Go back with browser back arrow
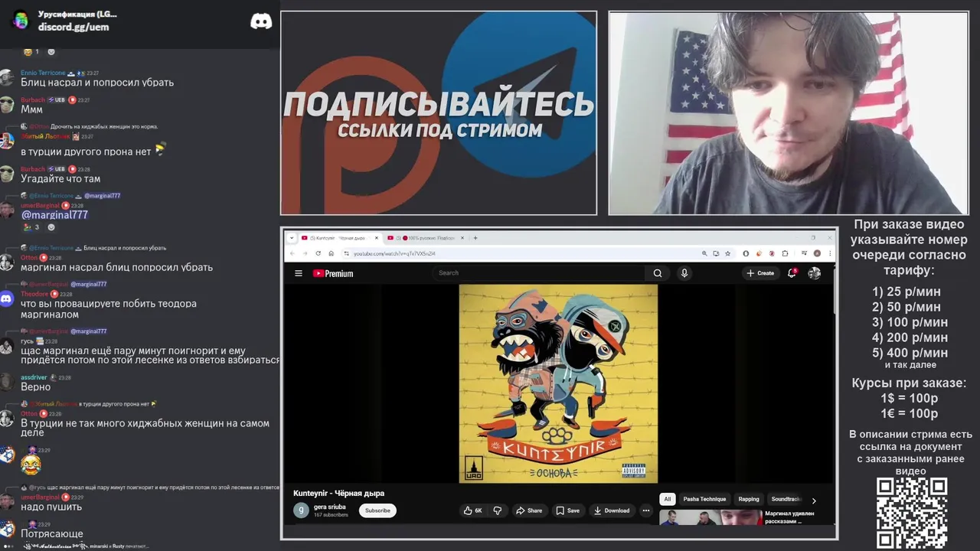 292,253
